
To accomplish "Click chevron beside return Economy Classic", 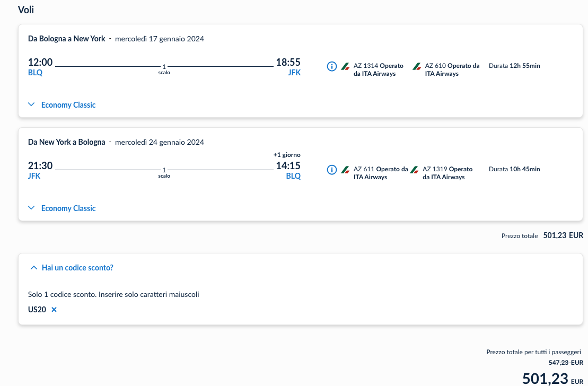I will pos(31,208).
